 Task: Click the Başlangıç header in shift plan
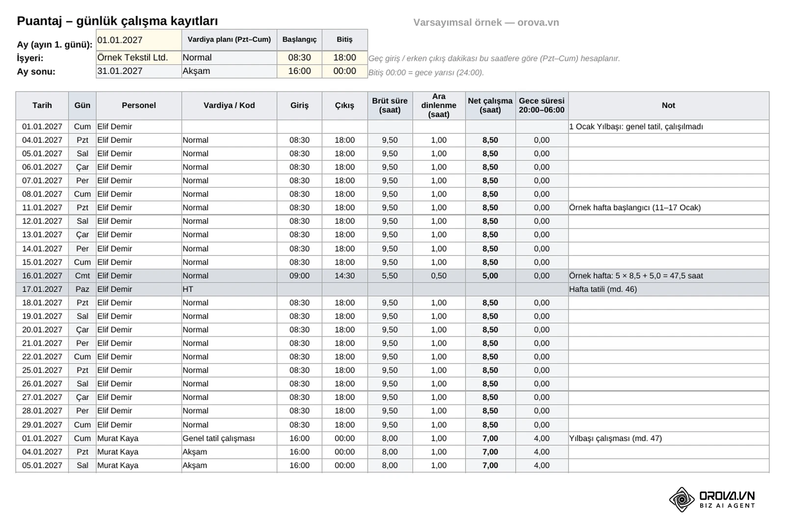click(299, 40)
